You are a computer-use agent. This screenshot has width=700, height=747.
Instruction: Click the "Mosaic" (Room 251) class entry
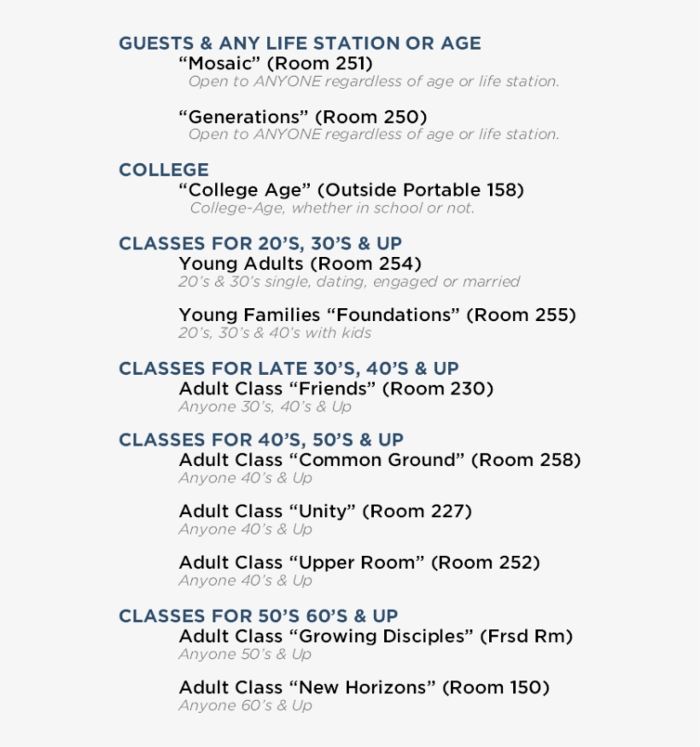pyautogui.click(x=276, y=63)
